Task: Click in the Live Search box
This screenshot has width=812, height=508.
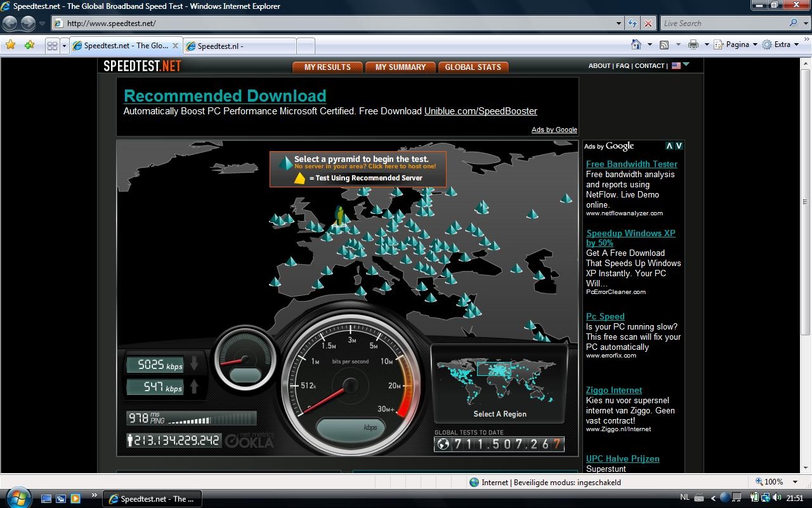Action: point(723,23)
